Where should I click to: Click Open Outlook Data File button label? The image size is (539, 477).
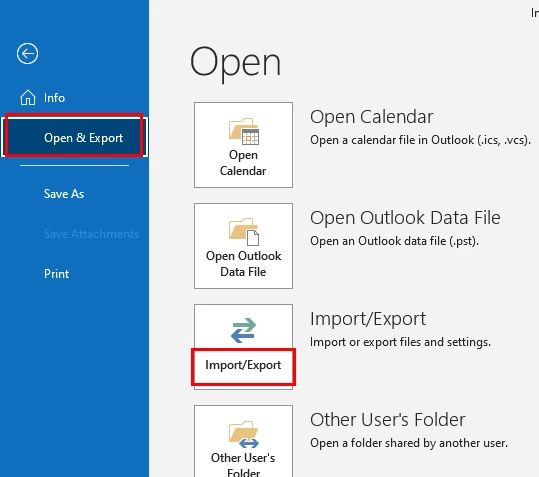pyautogui.click(x=243, y=264)
